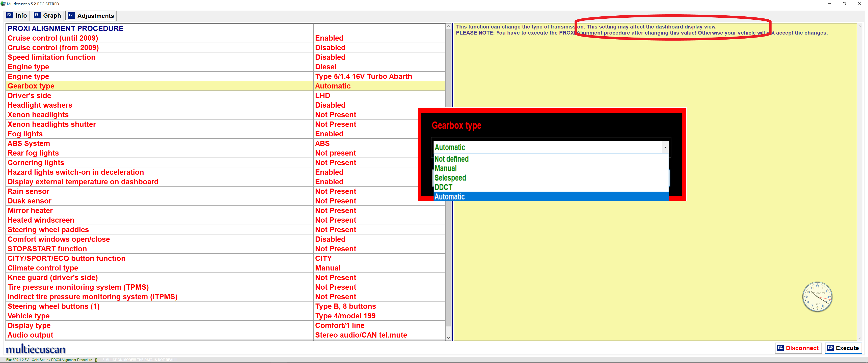Select 'Rear fog lights' row
The width and height of the screenshot is (868, 363).
225,153
